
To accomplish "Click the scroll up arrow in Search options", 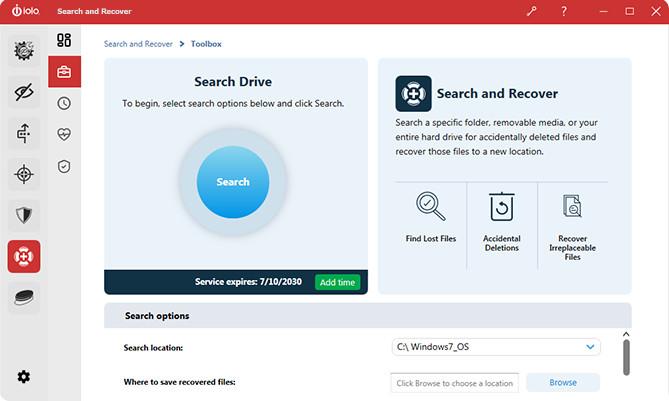I will click(626, 334).
